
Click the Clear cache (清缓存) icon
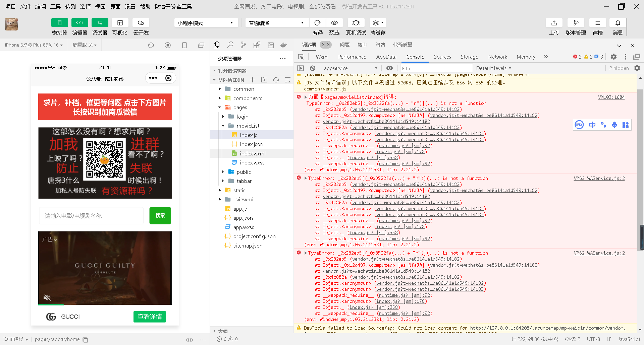377,23
